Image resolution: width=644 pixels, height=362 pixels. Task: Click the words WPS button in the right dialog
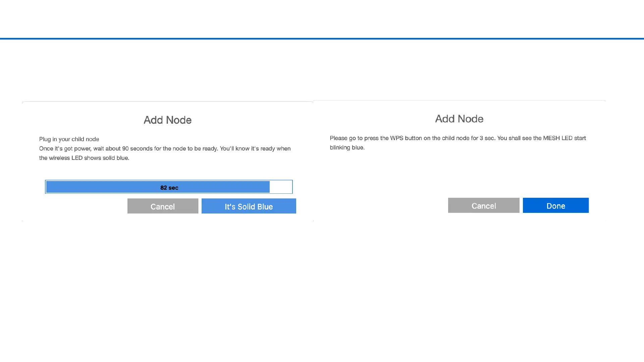coord(406,138)
